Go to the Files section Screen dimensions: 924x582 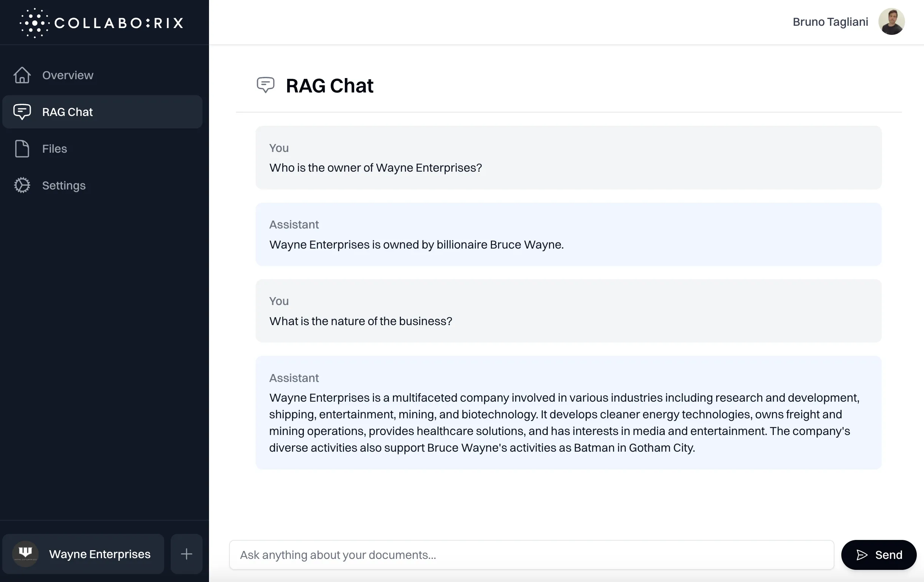coord(55,149)
